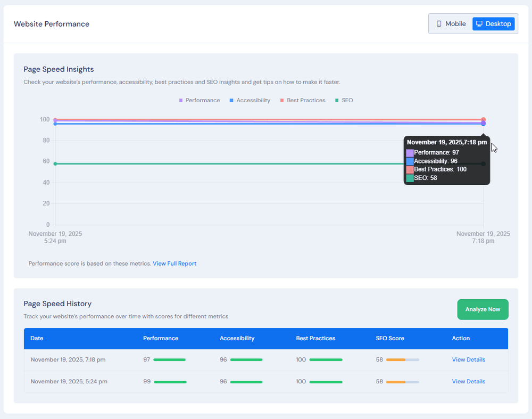The width and height of the screenshot is (532, 419).
Task: Toggle the Performance legend series
Action: pyautogui.click(x=199, y=100)
